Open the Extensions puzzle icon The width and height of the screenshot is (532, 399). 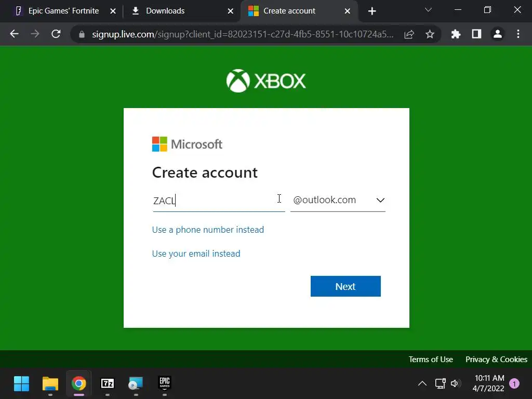click(x=456, y=34)
